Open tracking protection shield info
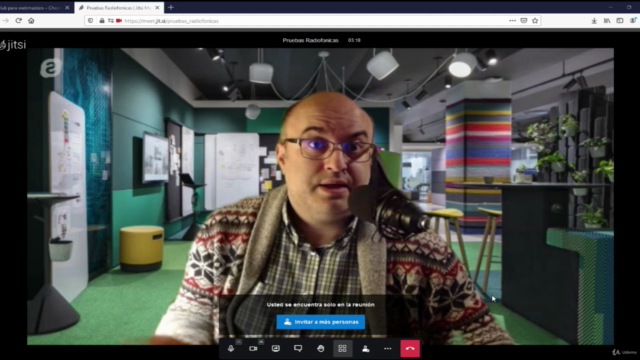Viewport: 640px width, 360px height. pyautogui.click(x=90, y=21)
